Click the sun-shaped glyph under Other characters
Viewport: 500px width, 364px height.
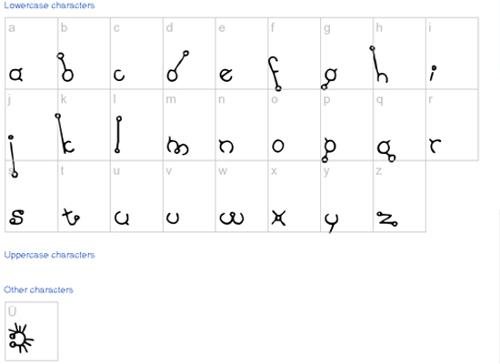click(x=21, y=338)
